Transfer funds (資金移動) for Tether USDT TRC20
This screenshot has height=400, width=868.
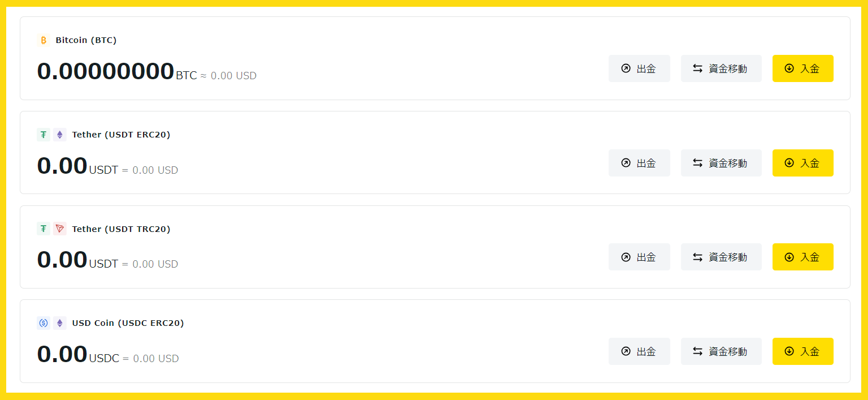[x=721, y=257]
